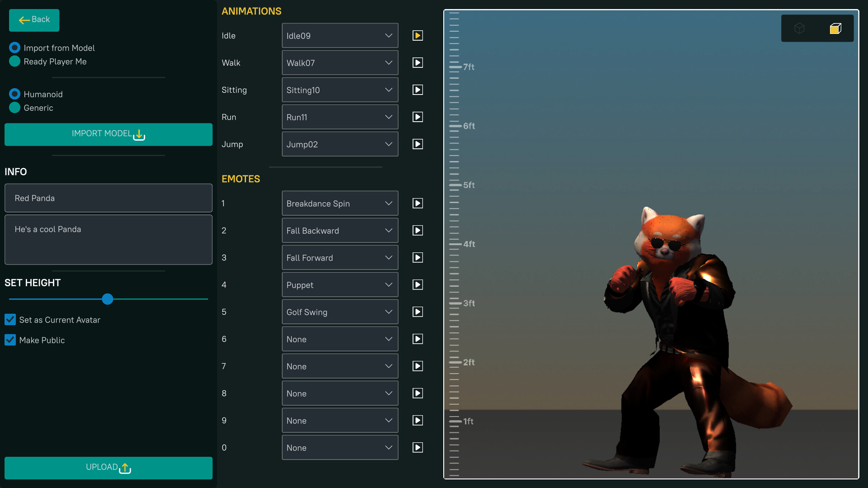The height and width of the screenshot is (488, 868).
Task: Select the solid yellow cube view icon
Action: point(835,28)
